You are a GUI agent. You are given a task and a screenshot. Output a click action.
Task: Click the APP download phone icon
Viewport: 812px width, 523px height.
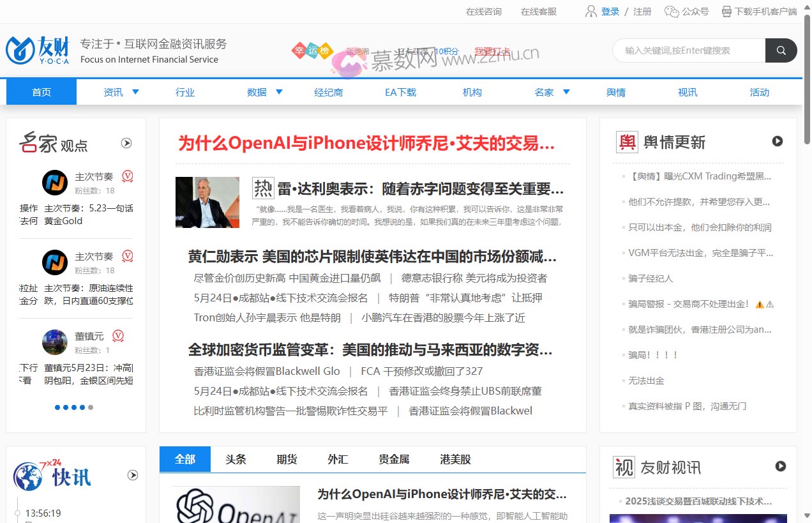pos(726,11)
